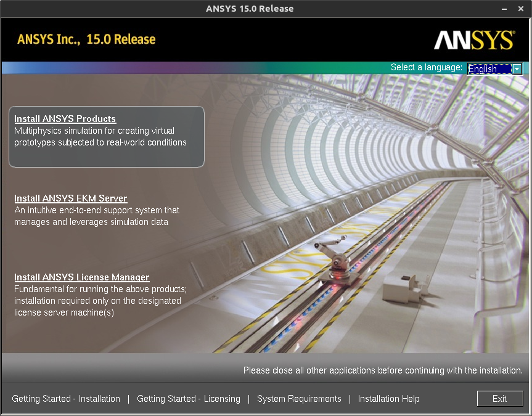Close the ANSYS 15.0 Release window

521,9
